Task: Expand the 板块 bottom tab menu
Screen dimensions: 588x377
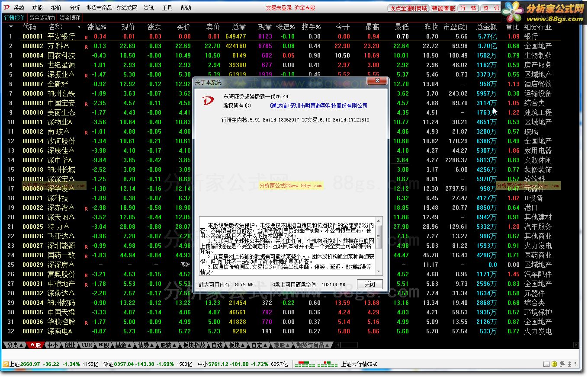Action: [x=236, y=345]
